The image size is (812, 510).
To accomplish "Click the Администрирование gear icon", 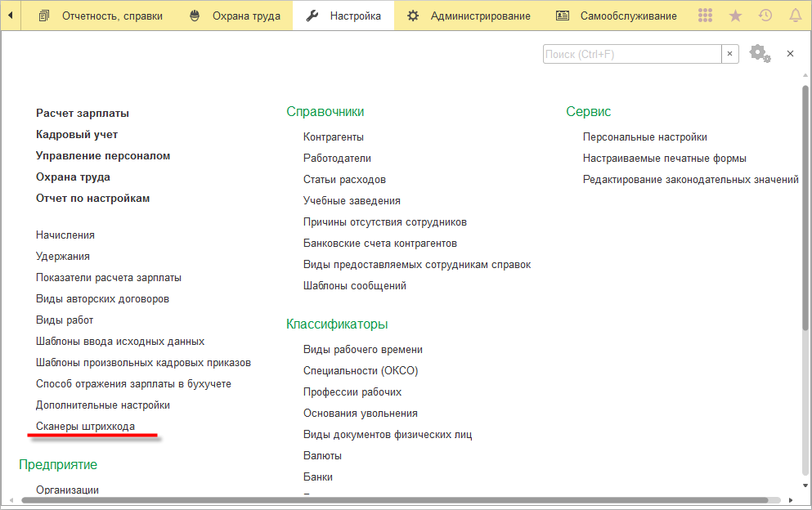I will 413,16.
